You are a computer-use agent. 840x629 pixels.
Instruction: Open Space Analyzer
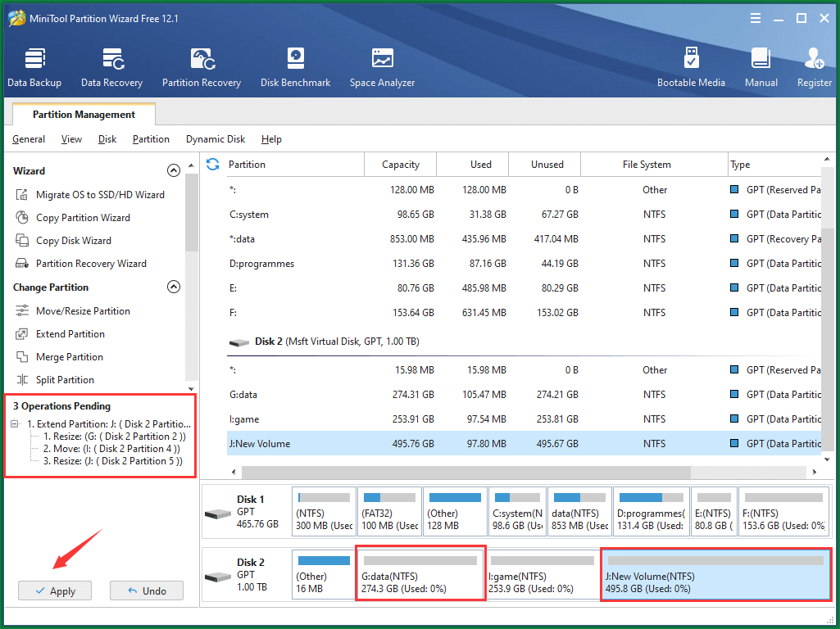point(382,67)
